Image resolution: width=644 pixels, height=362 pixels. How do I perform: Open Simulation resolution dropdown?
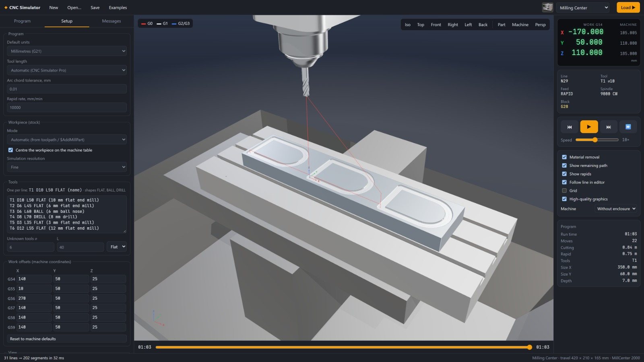[67, 167]
